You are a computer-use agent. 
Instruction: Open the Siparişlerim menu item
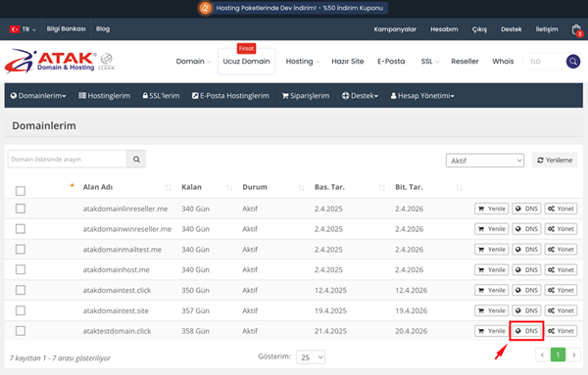pyautogui.click(x=306, y=96)
